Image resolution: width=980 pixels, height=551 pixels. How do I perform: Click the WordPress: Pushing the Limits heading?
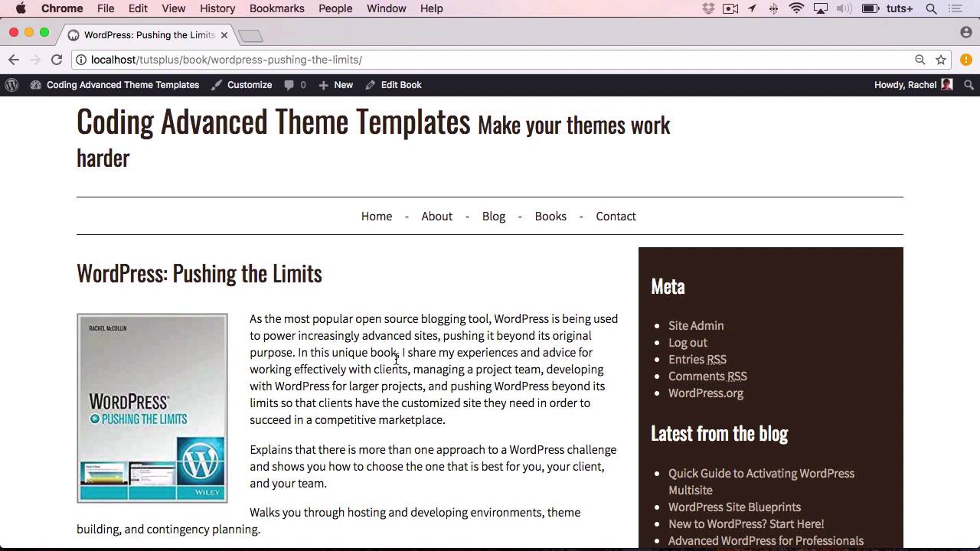[199, 273]
